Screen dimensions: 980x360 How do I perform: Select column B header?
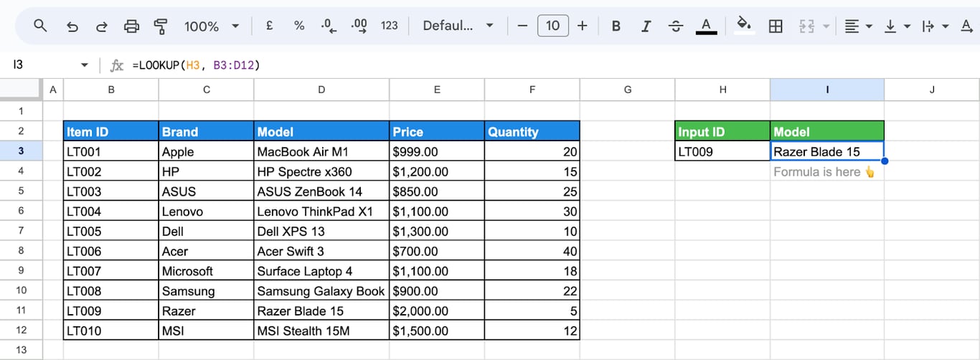coord(111,90)
